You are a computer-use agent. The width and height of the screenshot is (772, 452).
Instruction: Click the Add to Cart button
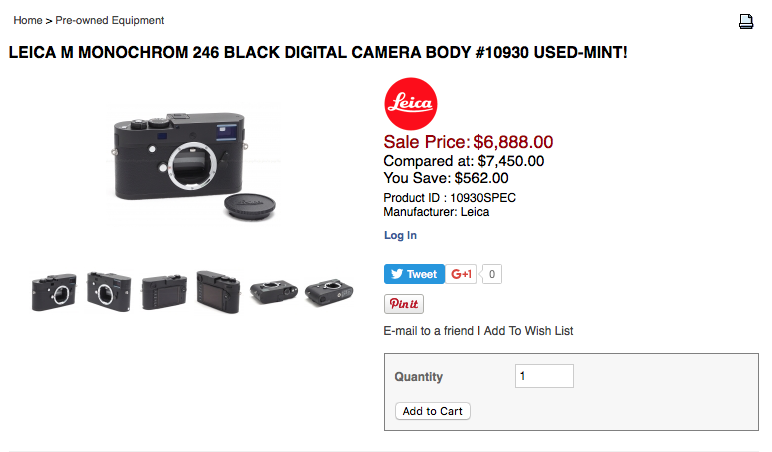point(433,411)
